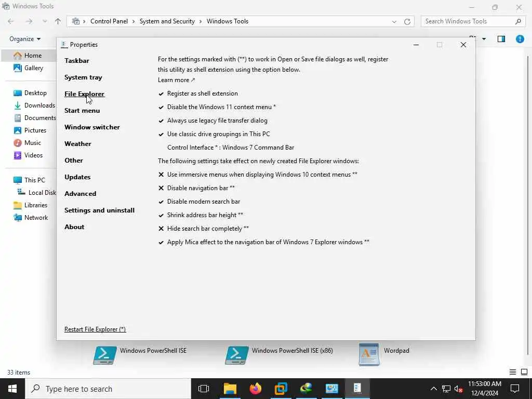The width and height of the screenshot is (532, 399).
Task: Toggle Apply Mica effect to navigation bar
Action: tap(263, 242)
